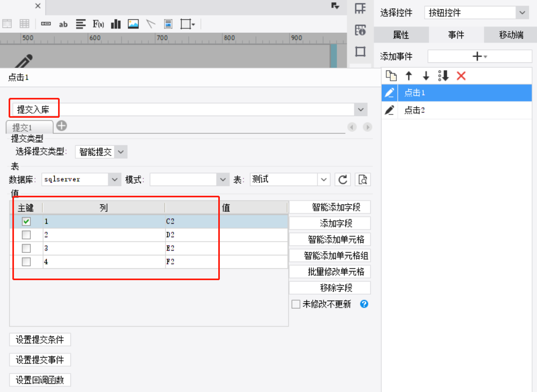Expand the sqlserver database dropdown
This screenshot has width=537, height=392.
click(114, 180)
